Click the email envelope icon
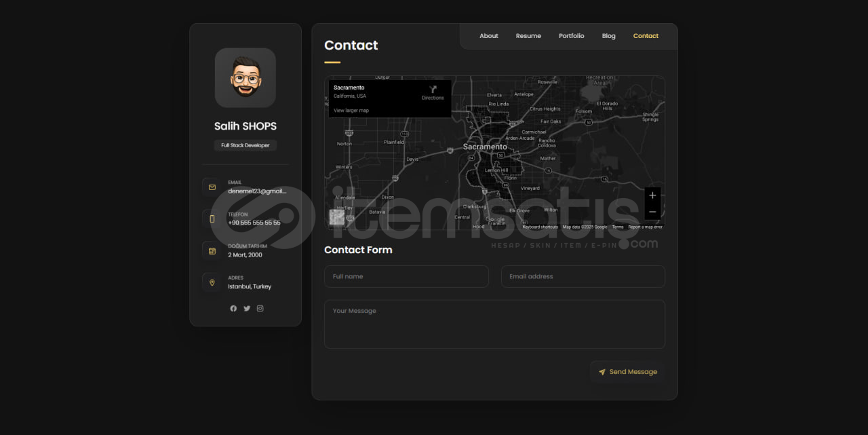Screen dimensions: 868x435 click(212, 187)
